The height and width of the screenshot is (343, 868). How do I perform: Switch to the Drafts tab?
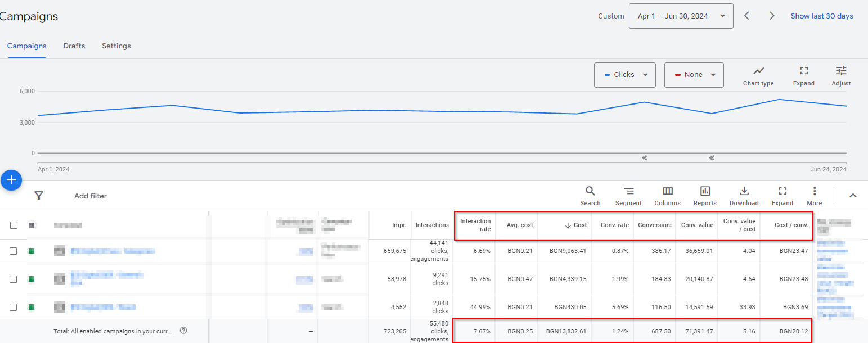click(x=74, y=46)
